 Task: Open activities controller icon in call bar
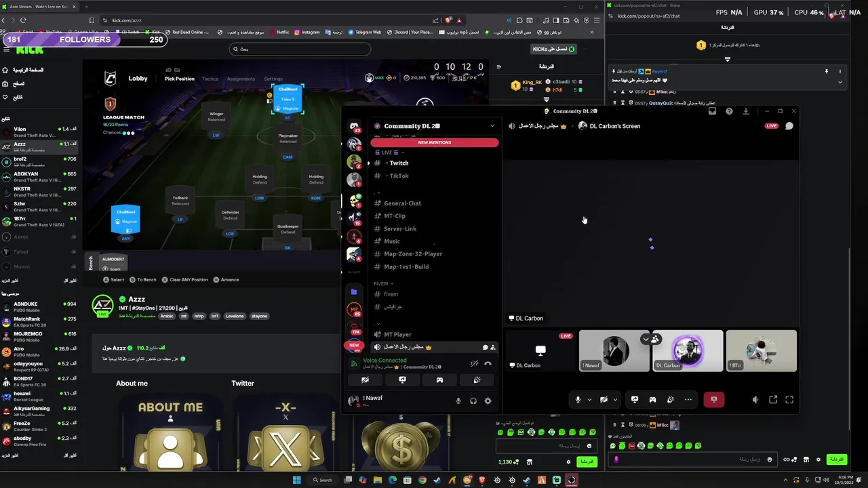click(x=652, y=400)
